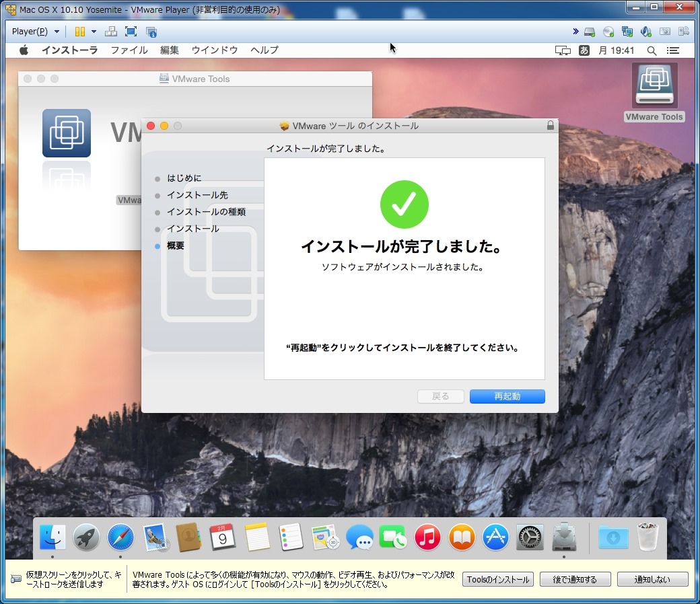The height and width of the screenshot is (604, 700).
Task: Click the USB device icon at toolbar end
Action: point(683,32)
